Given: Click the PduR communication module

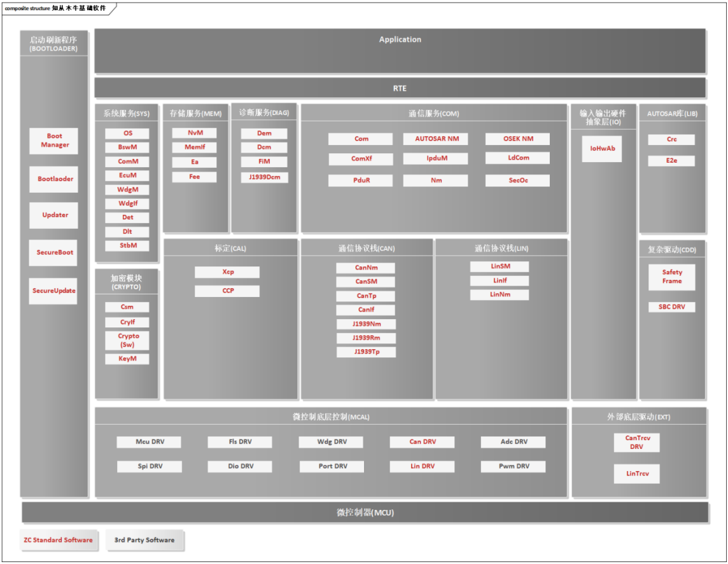Looking at the screenshot, I should pyautogui.click(x=361, y=181).
